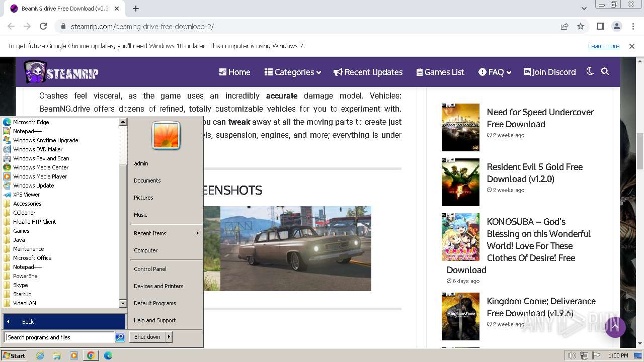Screen dimensions: 644x362
Task: Go to Steamrip Home page
Action: (x=234, y=72)
